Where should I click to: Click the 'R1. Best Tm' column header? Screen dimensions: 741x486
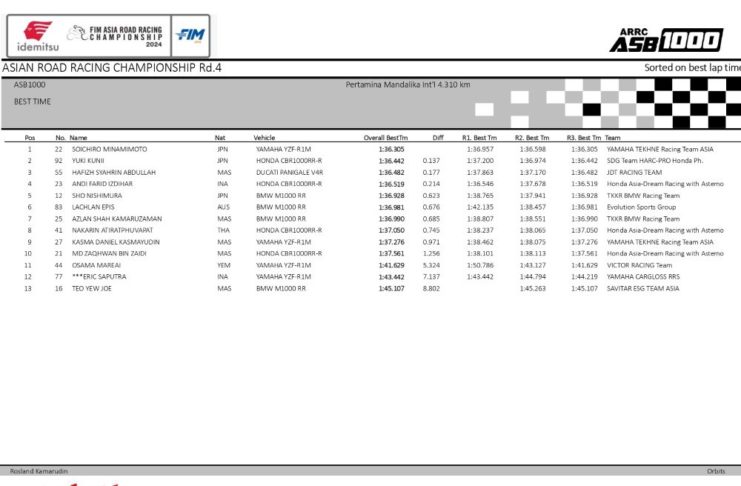pyautogui.click(x=478, y=137)
